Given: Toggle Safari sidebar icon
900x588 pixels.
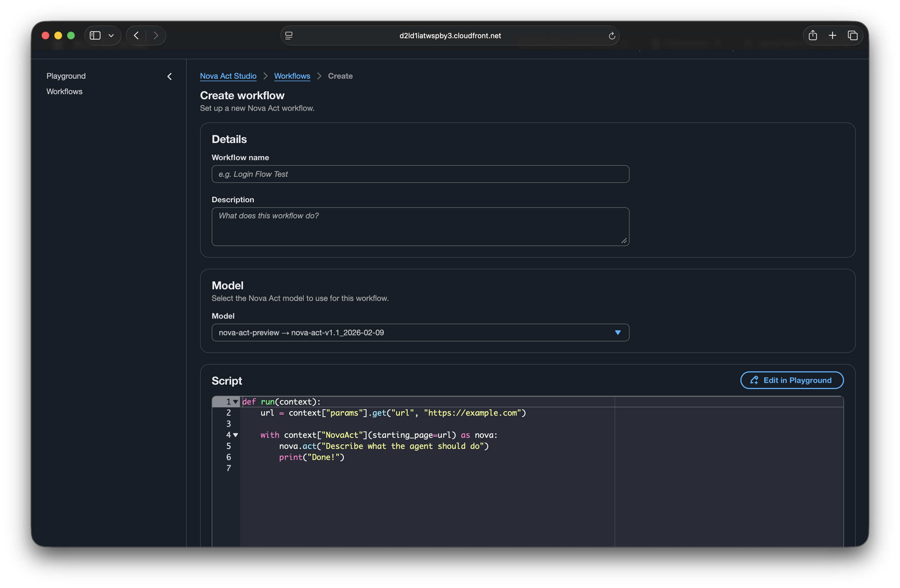Looking at the screenshot, I should pos(95,35).
